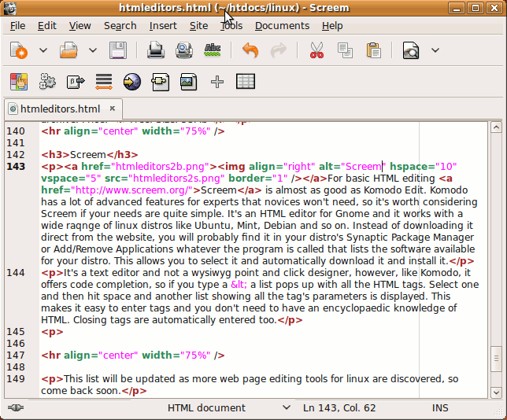Click the Save floppy disk icon
This screenshot has height=420, width=507.
pyautogui.click(x=117, y=51)
